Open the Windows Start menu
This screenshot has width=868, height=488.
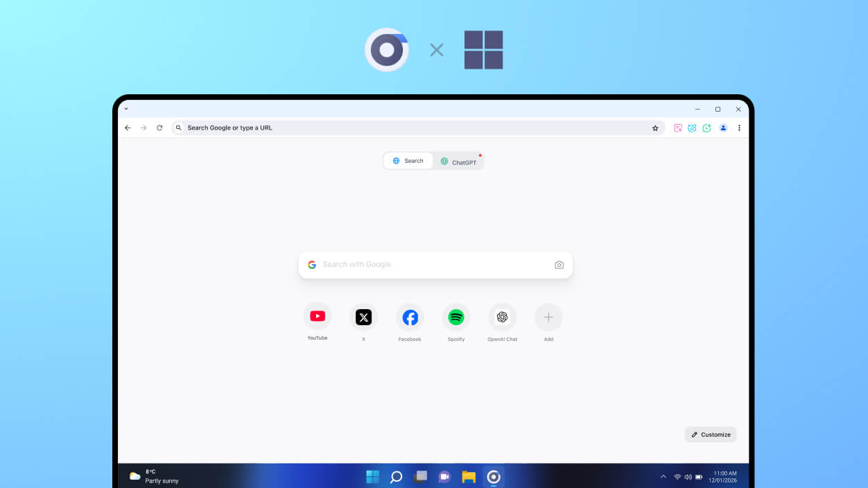[373, 476]
